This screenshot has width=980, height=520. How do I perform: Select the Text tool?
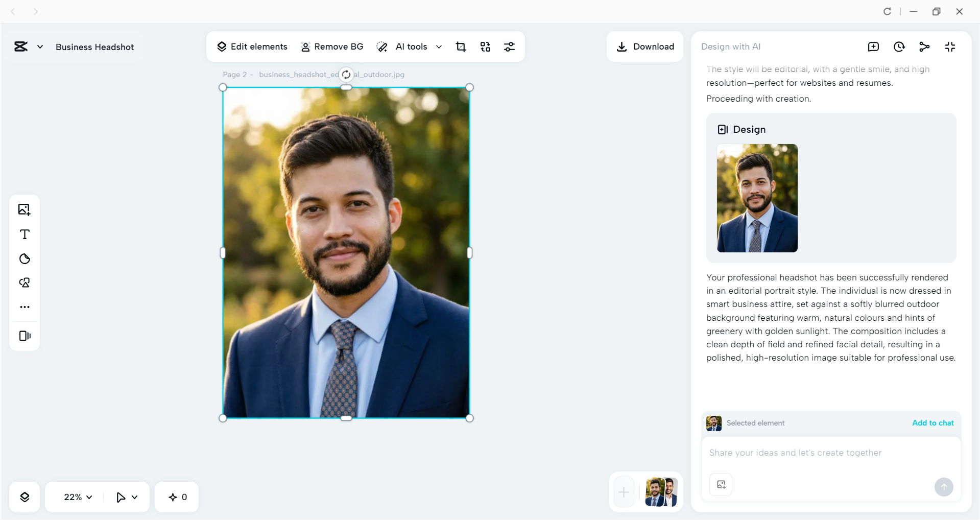pyautogui.click(x=24, y=234)
